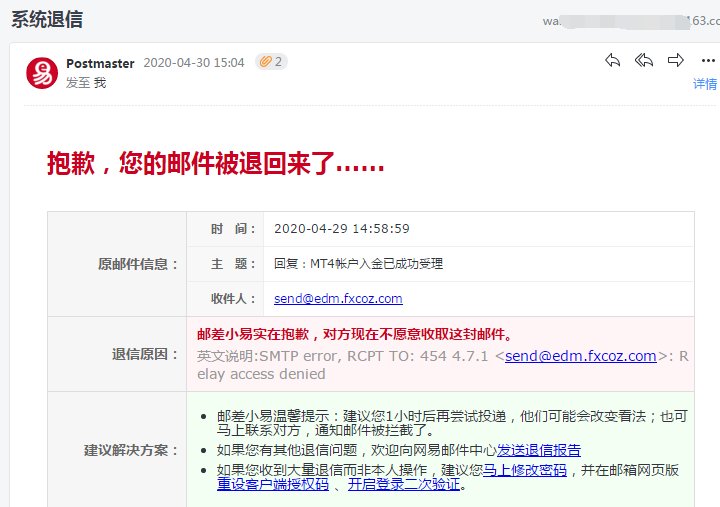Click the Postmaster red avatar logo

(x=42, y=73)
